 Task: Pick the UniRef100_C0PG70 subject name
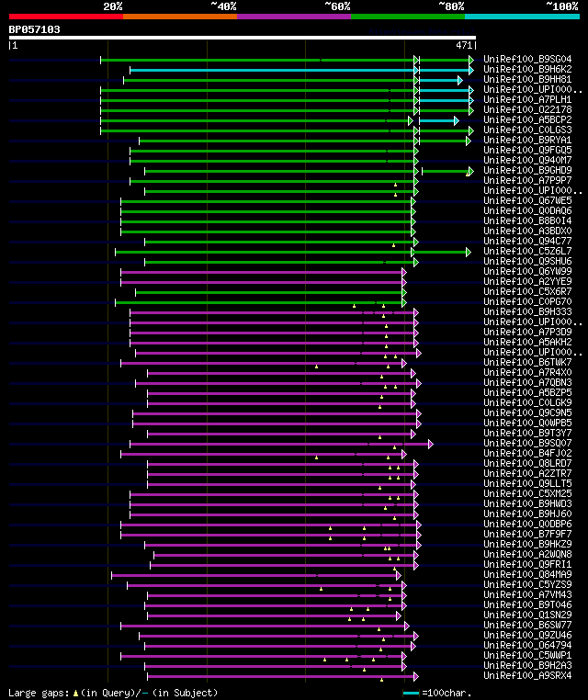point(527,301)
